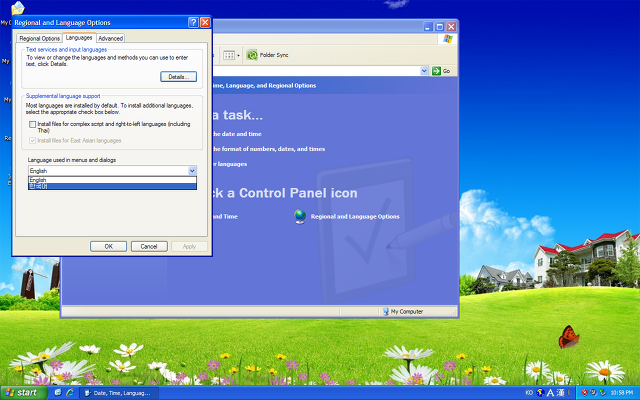Toggle the A input mode icon

[550, 393]
